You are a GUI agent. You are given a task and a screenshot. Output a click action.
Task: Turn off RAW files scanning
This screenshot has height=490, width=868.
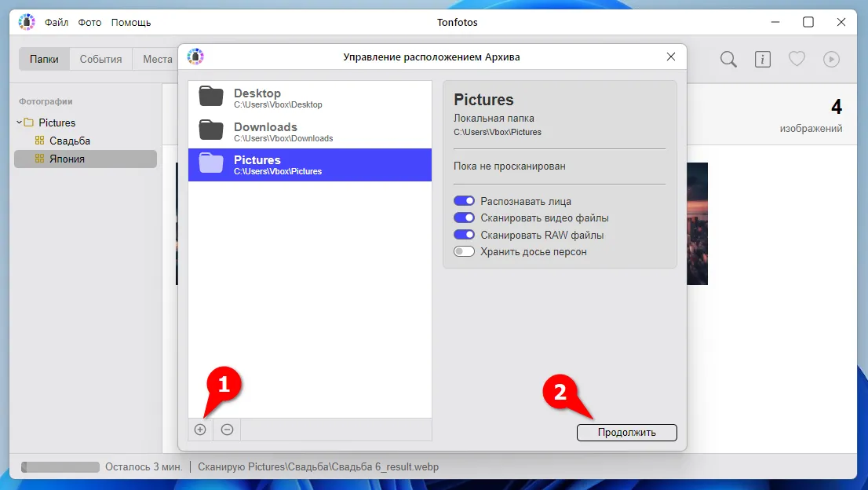tap(464, 235)
